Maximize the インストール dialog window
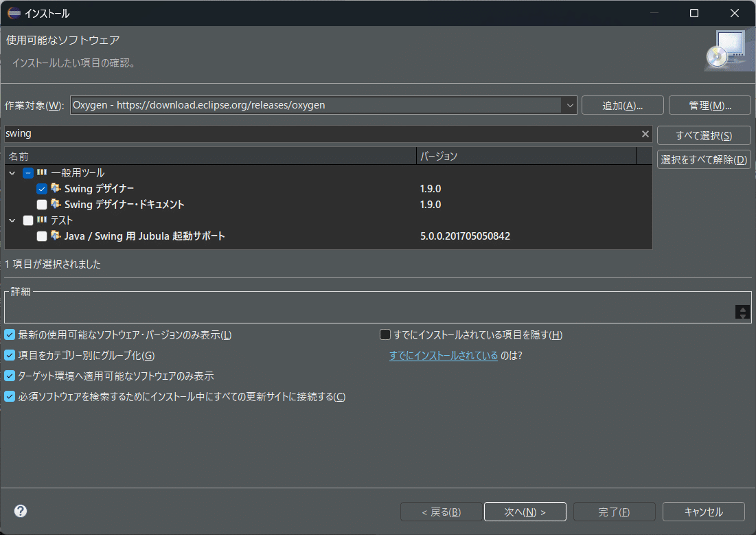The image size is (756, 535). tap(694, 13)
